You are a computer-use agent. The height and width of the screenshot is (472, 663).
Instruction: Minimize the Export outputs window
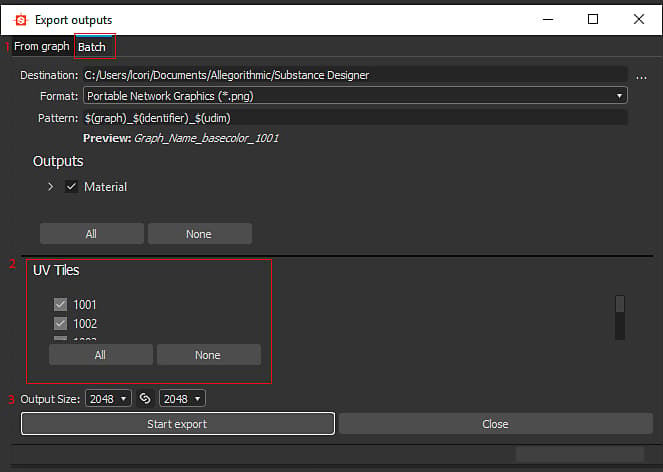(x=548, y=19)
